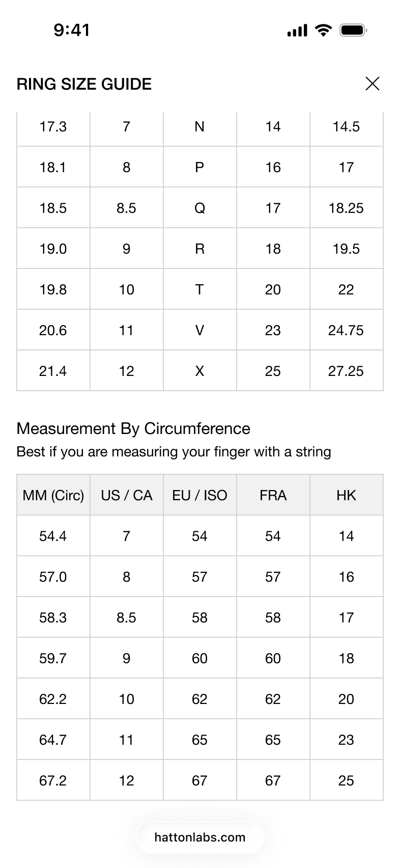Image resolution: width=400 pixels, height=868 pixels.
Task: Tap the 67.2 circumference cell
Action: click(x=53, y=780)
